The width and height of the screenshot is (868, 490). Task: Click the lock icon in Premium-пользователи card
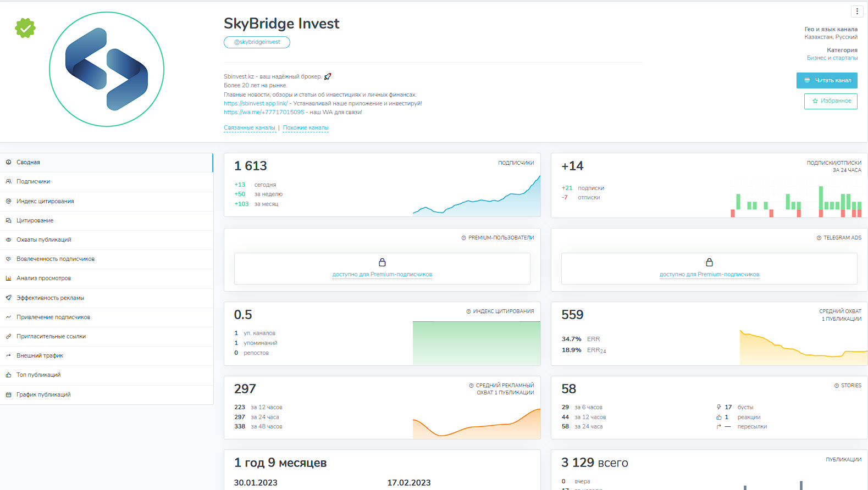[x=382, y=263]
